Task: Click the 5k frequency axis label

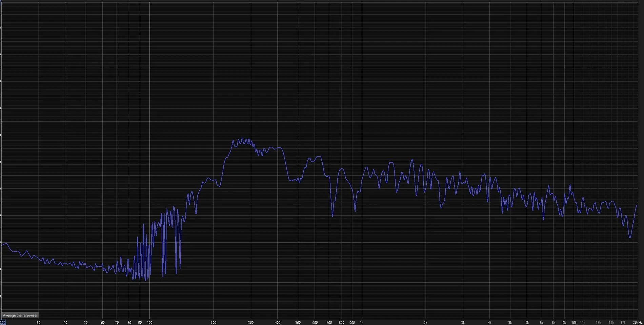Action: tap(510, 323)
